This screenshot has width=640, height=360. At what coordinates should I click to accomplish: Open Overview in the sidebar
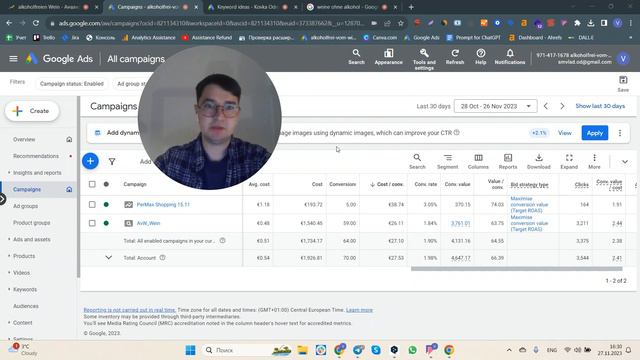(x=24, y=139)
